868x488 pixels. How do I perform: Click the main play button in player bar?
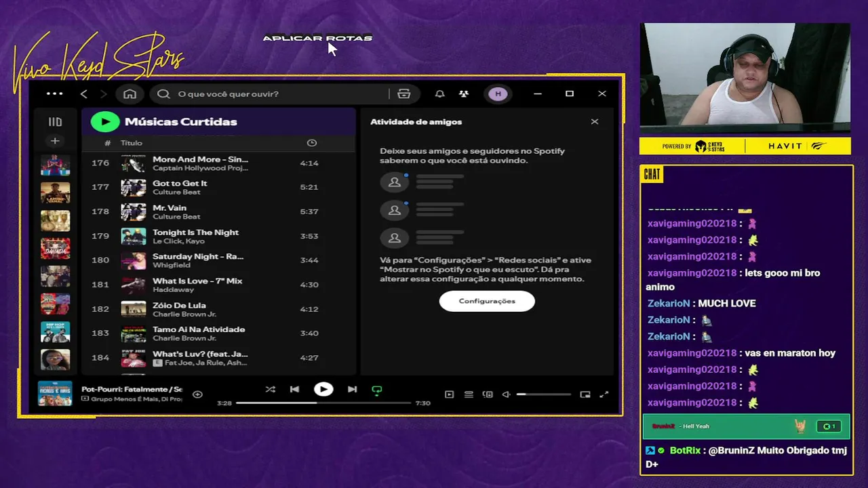323,389
